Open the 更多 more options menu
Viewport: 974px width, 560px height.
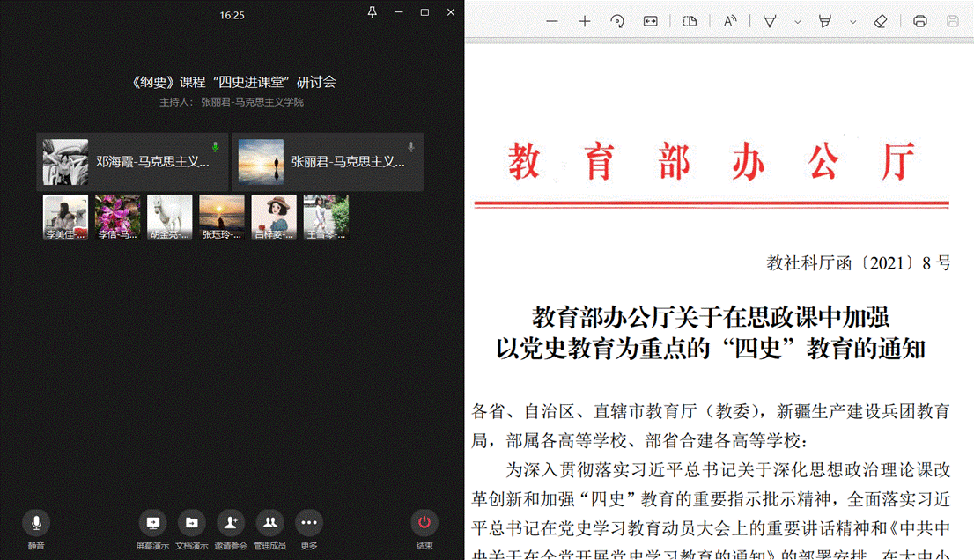(x=308, y=523)
